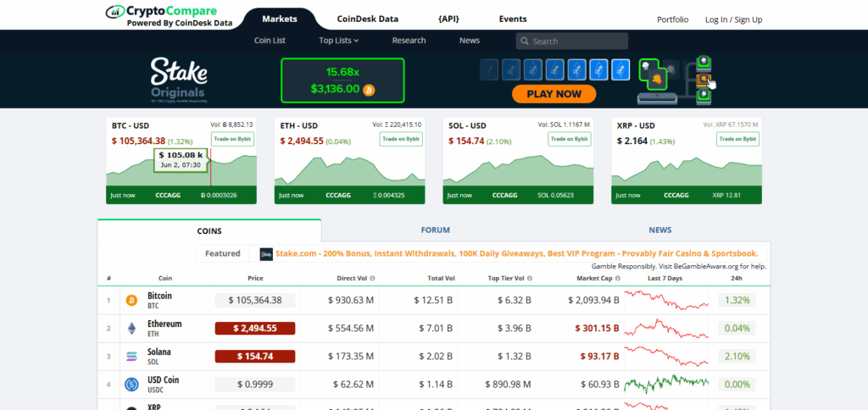This screenshot has width=868, height=410.
Task: Click CCCAGG label under BTC chart
Action: coord(169,196)
